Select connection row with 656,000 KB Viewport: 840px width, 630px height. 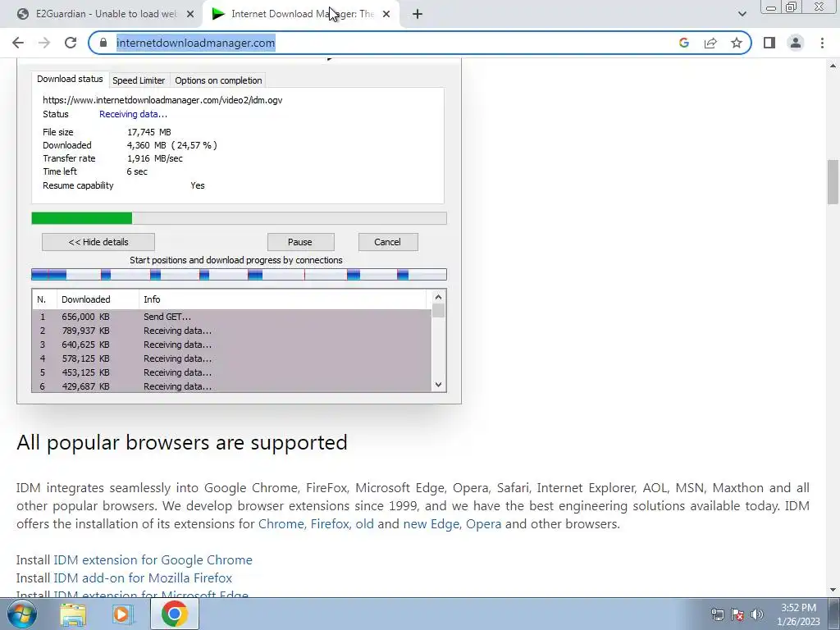click(231, 317)
